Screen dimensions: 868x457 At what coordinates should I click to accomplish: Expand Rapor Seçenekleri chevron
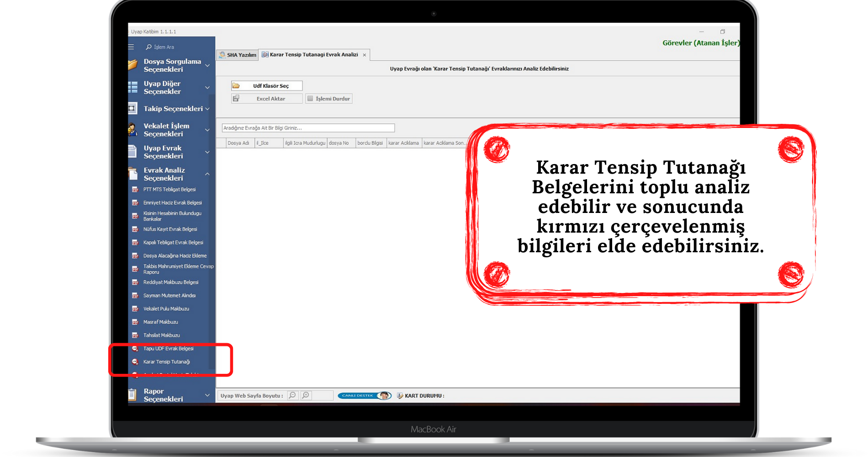(207, 395)
